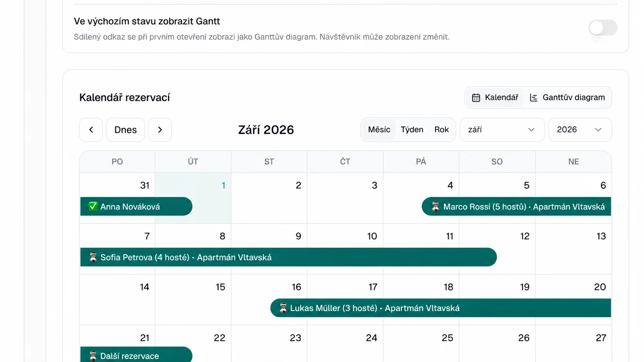Go to next month with right chevron
Image resolution: width=644 pixels, height=362 pixels.
point(160,130)
